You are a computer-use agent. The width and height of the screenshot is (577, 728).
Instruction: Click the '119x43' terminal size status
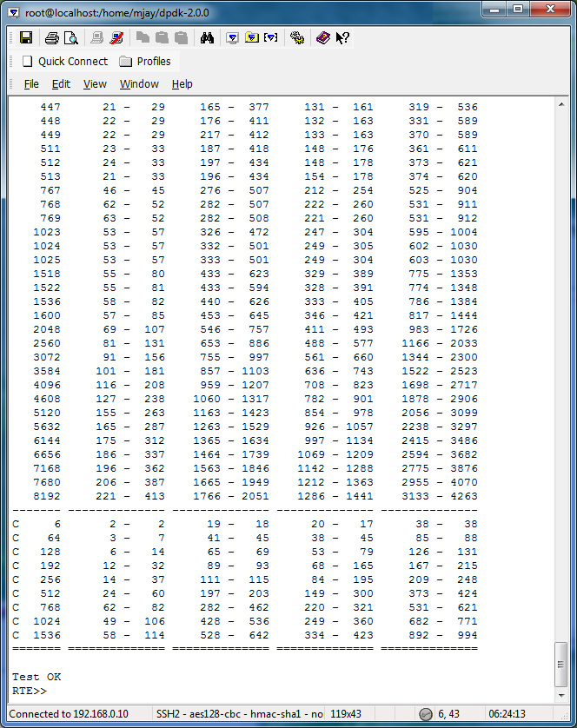click(346, 714)
